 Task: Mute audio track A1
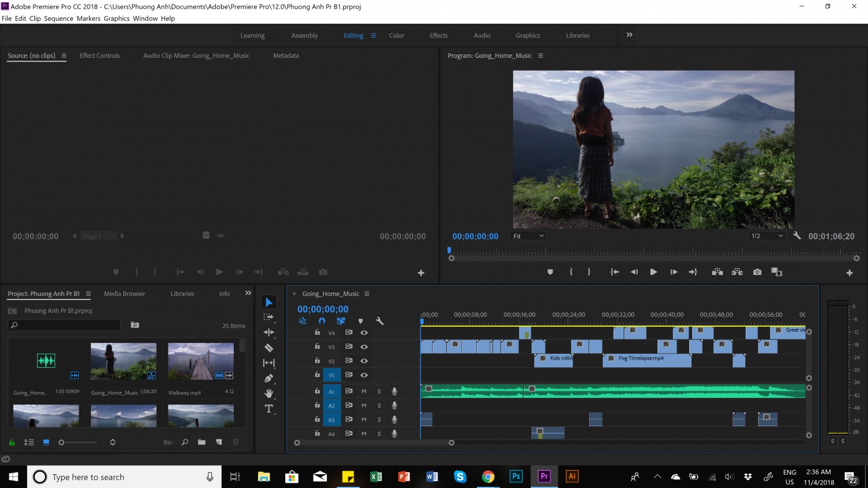[364, 391]
